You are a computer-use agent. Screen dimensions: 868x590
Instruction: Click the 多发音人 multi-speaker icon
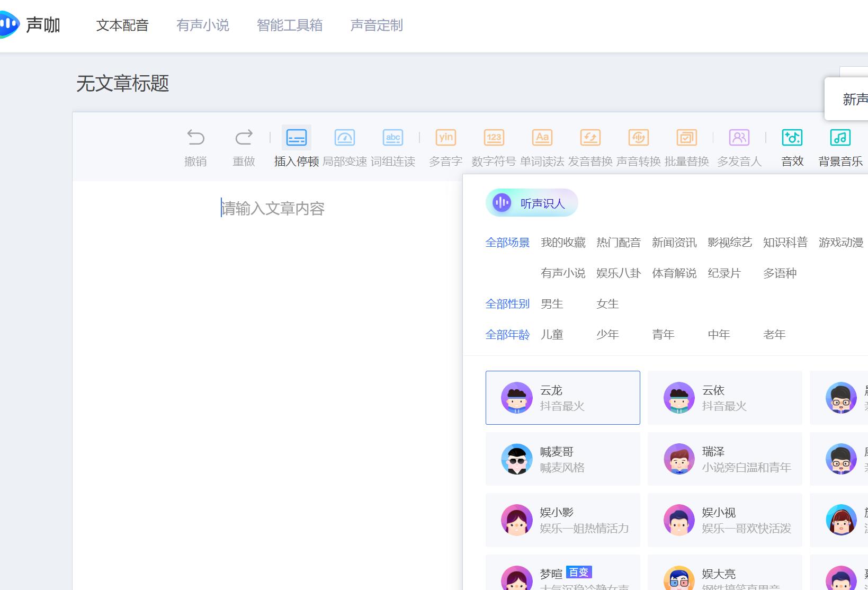(739, 146)
